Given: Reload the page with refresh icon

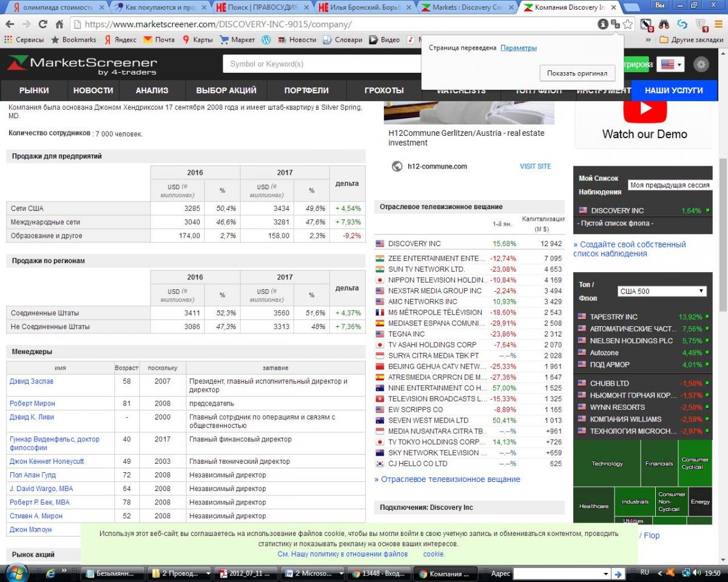Looking at the screenshot, I should point(42,24).
